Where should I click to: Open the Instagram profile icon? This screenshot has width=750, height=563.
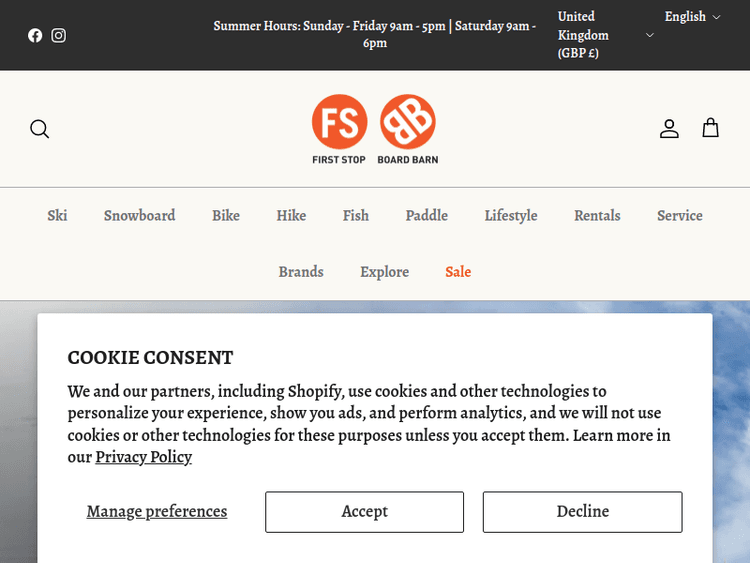click(59, 35)
